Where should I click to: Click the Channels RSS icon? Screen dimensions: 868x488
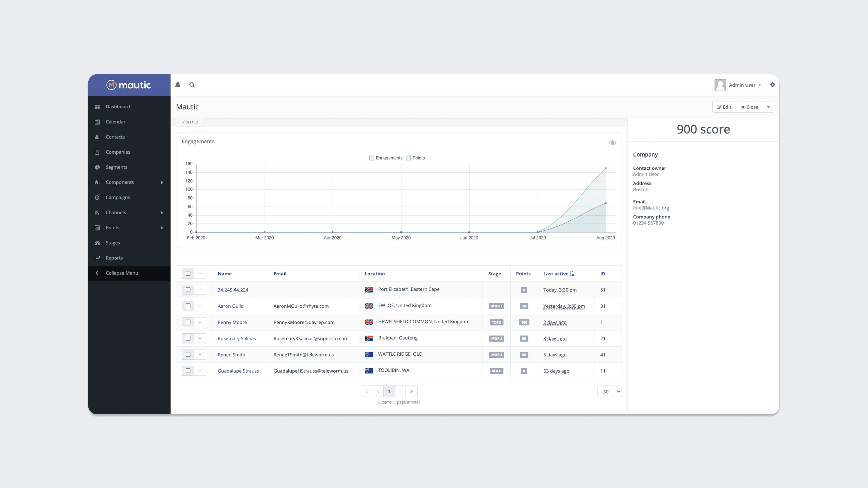(97, 213)
